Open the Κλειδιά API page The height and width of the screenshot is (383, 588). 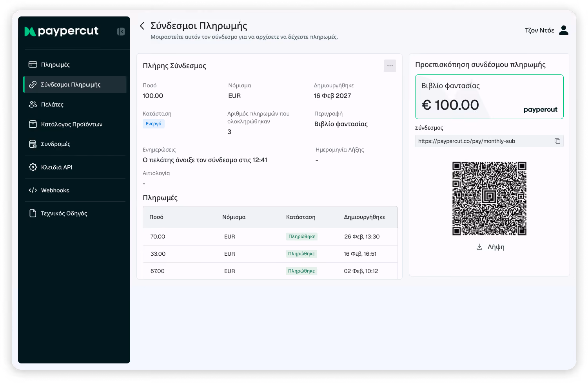click(74, 167)
